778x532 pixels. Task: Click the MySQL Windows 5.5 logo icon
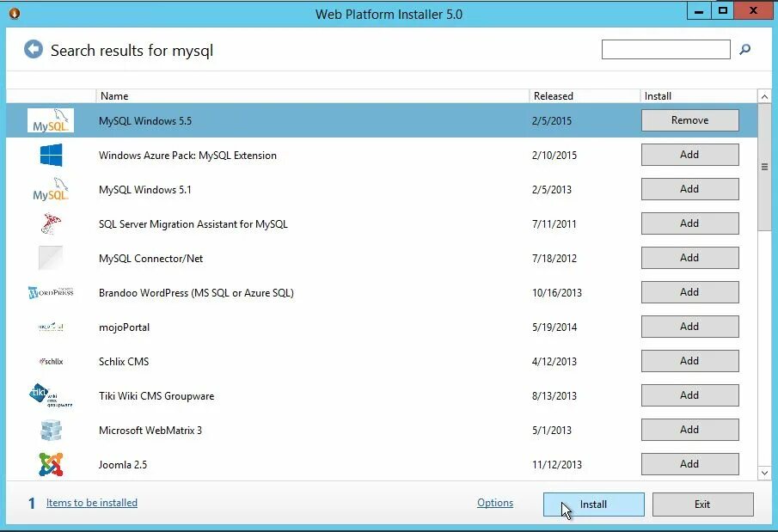[51, 120]
